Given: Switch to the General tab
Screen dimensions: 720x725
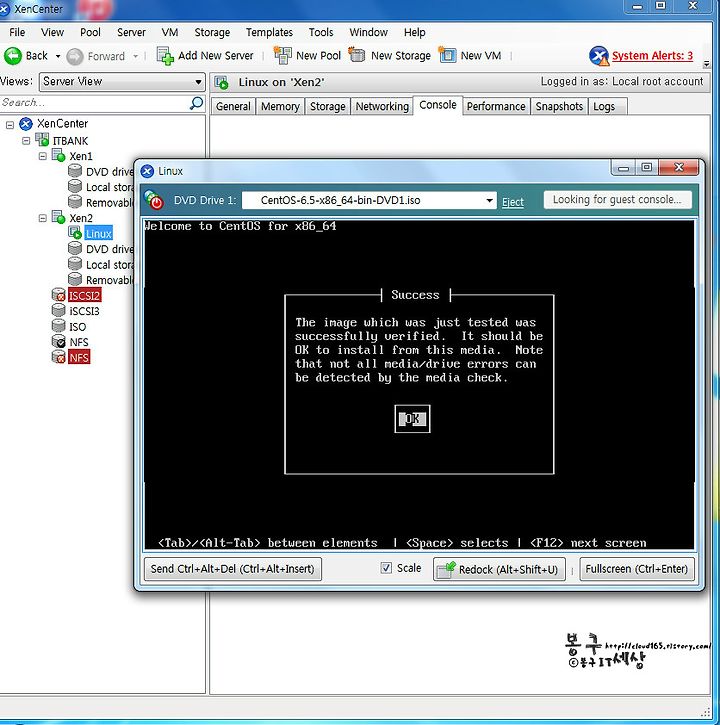Looking at the screenshot, I should pos(233,106).
